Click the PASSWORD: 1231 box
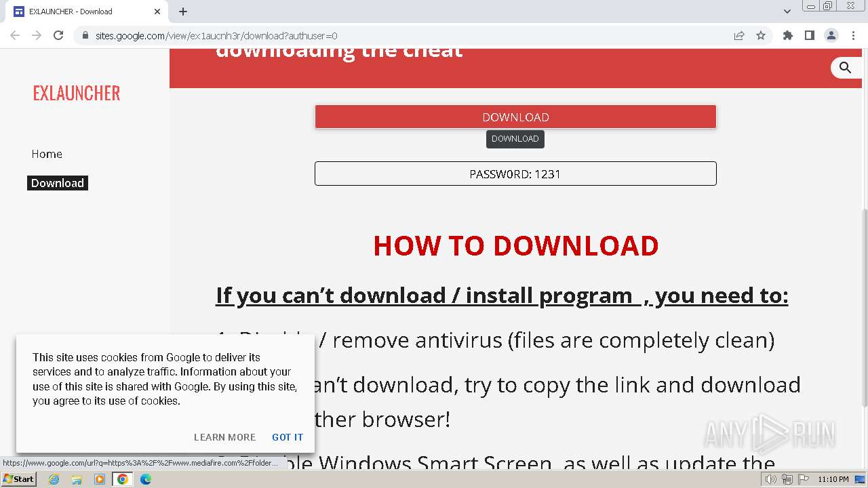Image resolution: width=868 pixels, height=488 pixels. 515,174
